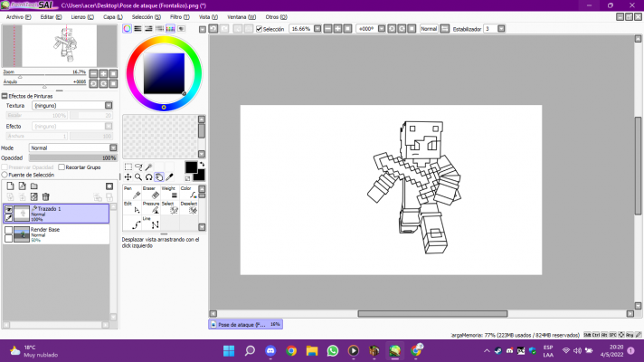Viewport: 644px width, 362px height.
Task: Expand the Efecto dropdown
Action: click(x=71, y=127)
